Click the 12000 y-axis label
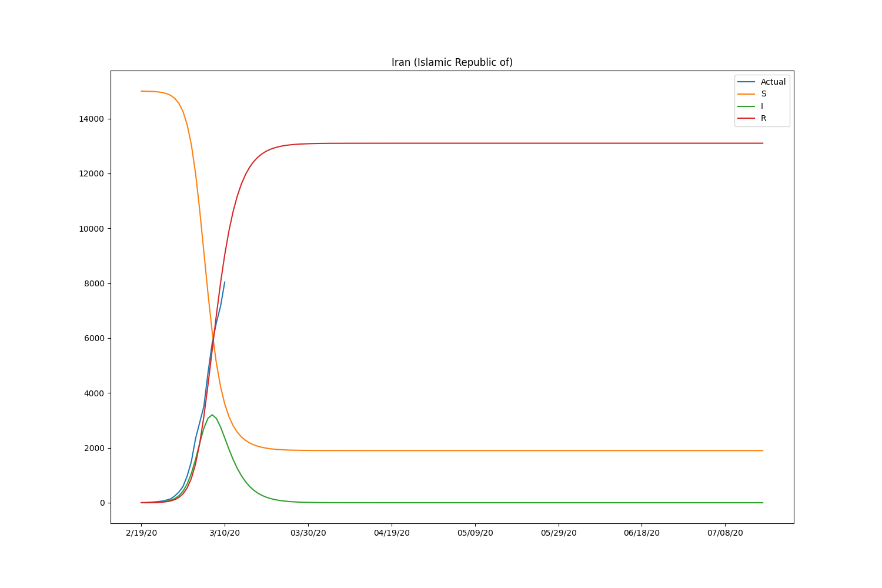This screenshot has width=882, height=588. click(x=92, y=173)
